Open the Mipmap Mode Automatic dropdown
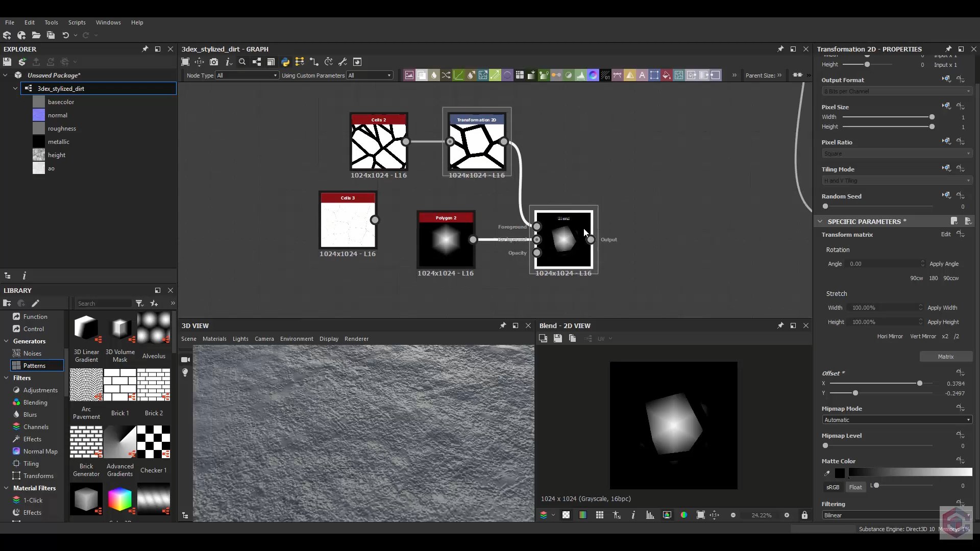Viewport: 980px width, 551px height. coord(897,420)
